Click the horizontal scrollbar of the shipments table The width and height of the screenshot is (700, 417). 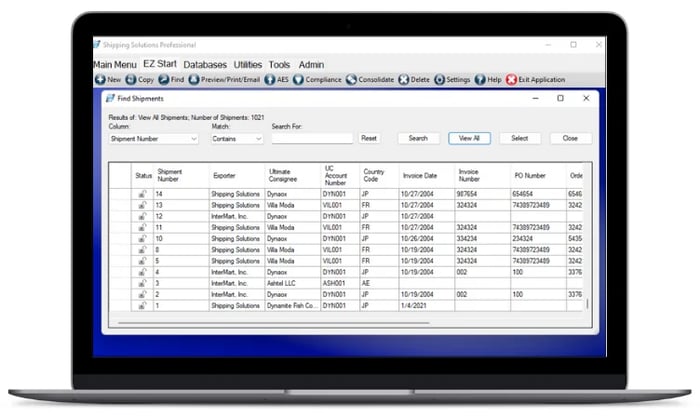click(273, 322)
